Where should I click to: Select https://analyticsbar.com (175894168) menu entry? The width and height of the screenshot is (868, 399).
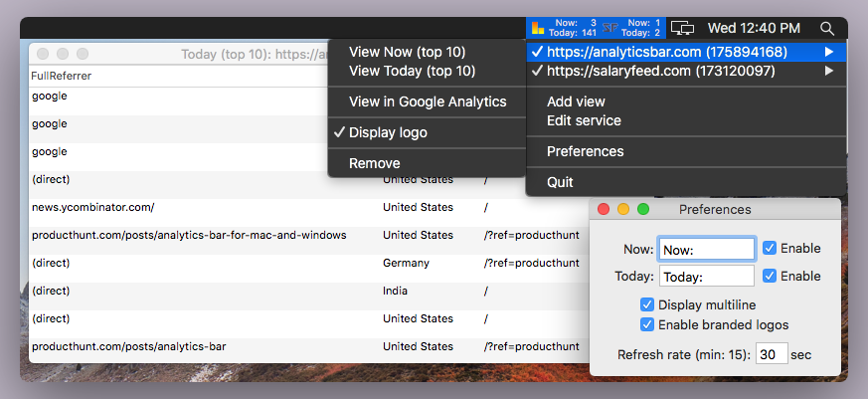pos(686,52)
